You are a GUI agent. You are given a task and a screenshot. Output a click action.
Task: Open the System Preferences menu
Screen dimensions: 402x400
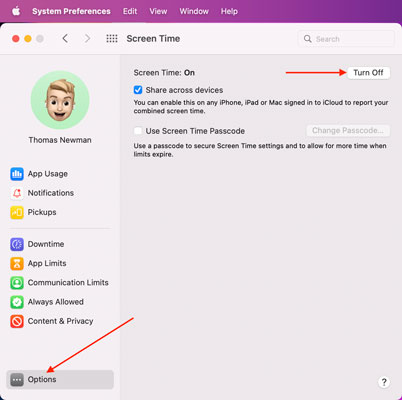(x=71, y=11)
